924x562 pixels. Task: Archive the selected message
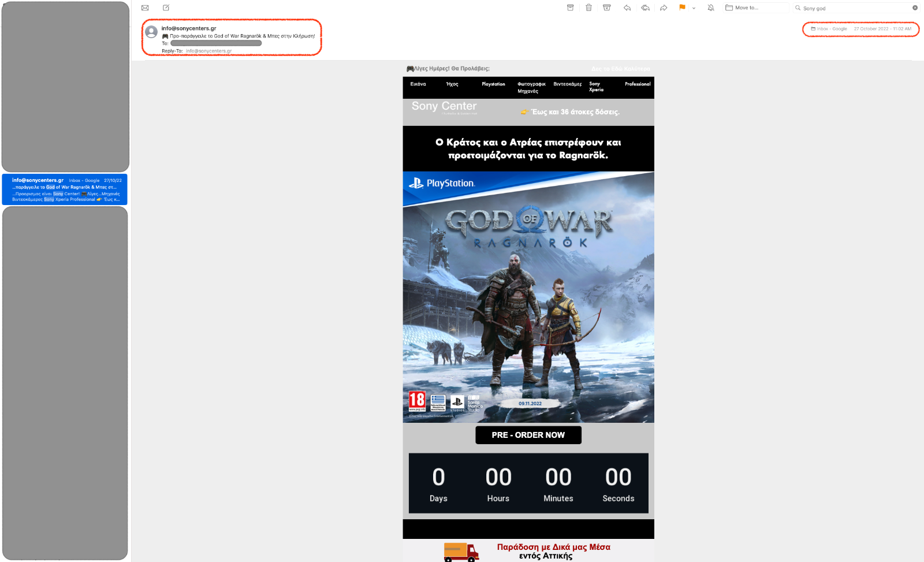pyautogui.click(x=570, y=8)
